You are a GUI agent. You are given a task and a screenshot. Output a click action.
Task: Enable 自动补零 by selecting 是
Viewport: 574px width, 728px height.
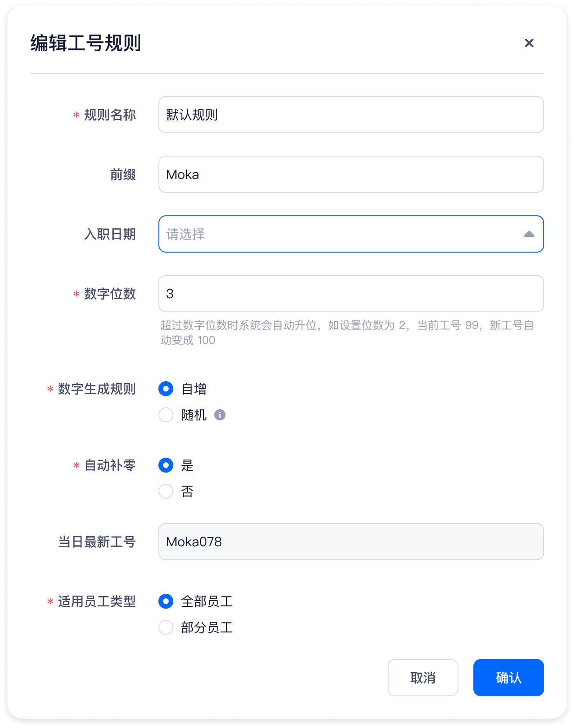[x=166, y=465]
